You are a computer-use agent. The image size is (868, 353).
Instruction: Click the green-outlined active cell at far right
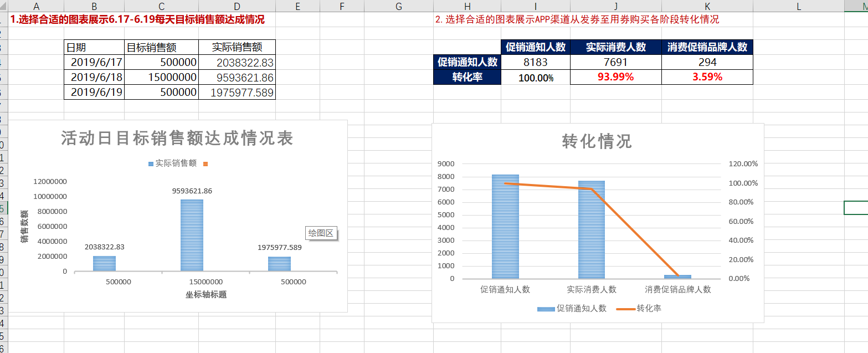(x=856, y=208)
